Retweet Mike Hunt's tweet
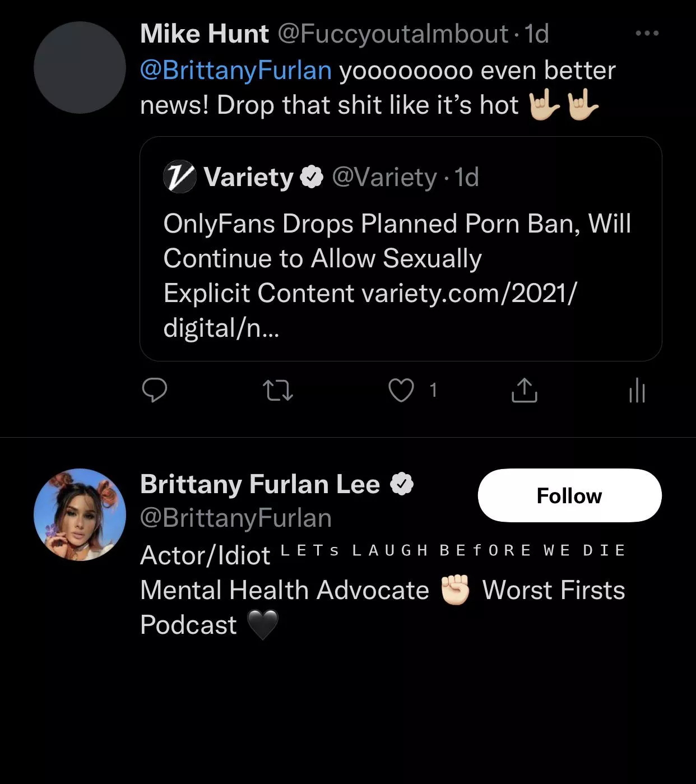 tap(278, 390)
